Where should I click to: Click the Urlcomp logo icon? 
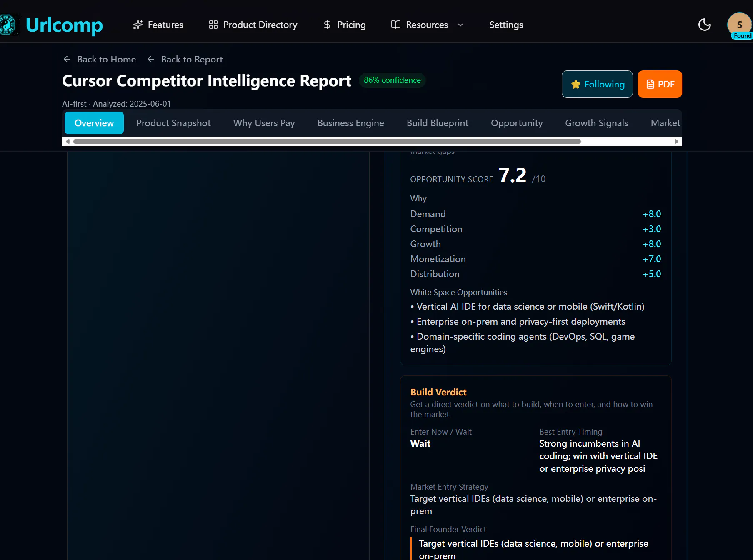(x=8, y=25)
